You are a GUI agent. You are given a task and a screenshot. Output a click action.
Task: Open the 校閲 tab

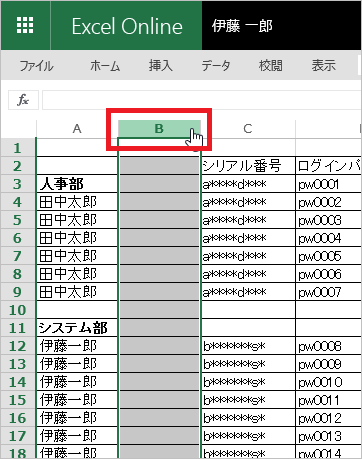pos(270,65)
